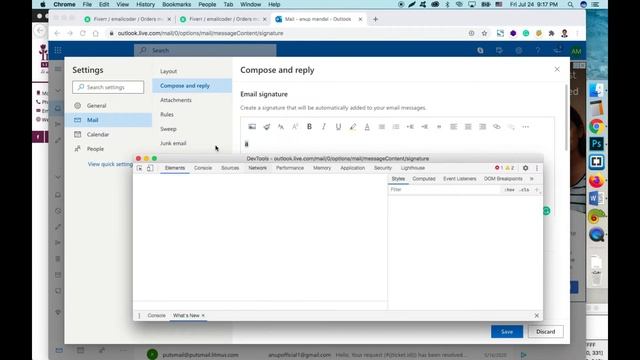
Task: Open Skype icon in Outlook header
Action: pyautogui.click(x=480, y=51)
